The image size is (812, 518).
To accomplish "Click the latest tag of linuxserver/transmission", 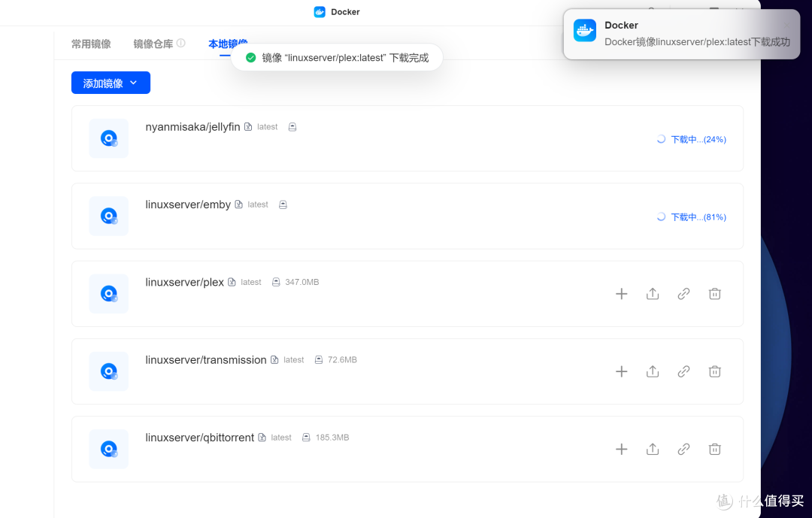I will [294, 360].
